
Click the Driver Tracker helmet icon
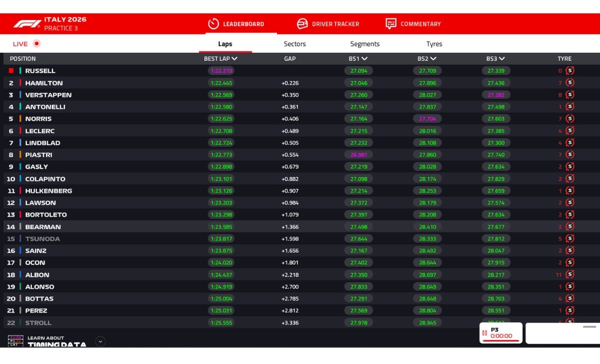pyautogui.click(x=302, y=23)
